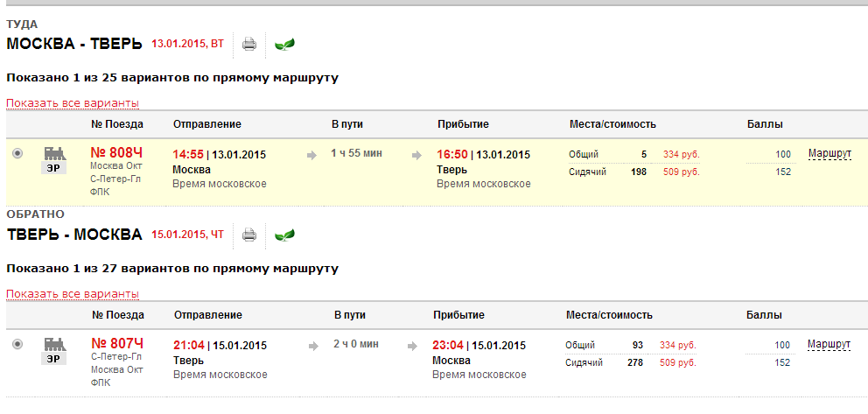Click the printer icon for Тверь - Москва
Viewport: 868px width, 414px height.
pyautogui.click(x=249, y=235)
